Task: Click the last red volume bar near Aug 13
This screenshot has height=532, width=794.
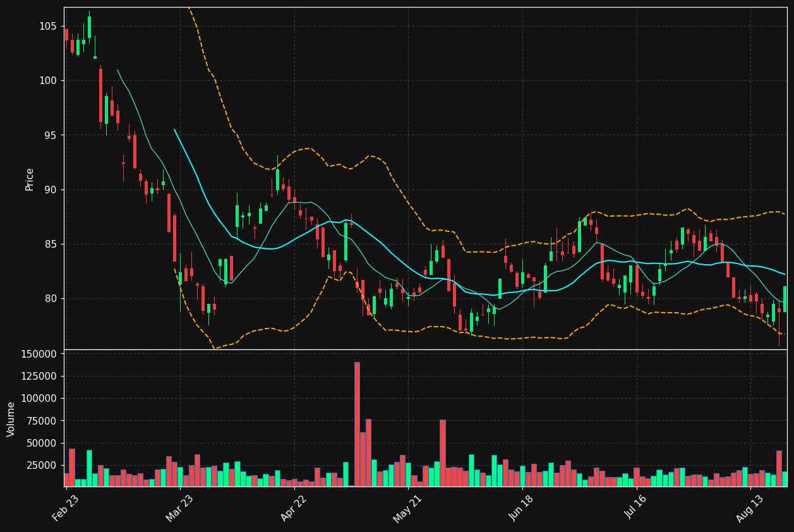Action: coord(779,468)
